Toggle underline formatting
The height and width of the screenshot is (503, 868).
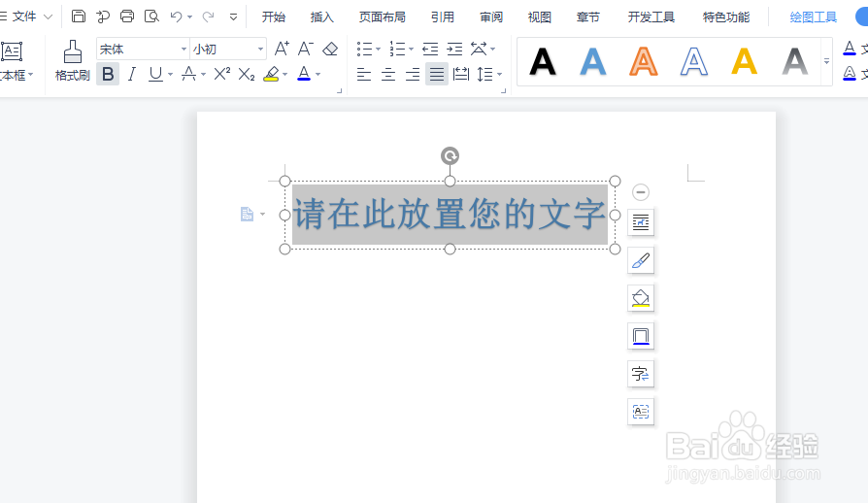pyautogui.click(x=155, y=74)
